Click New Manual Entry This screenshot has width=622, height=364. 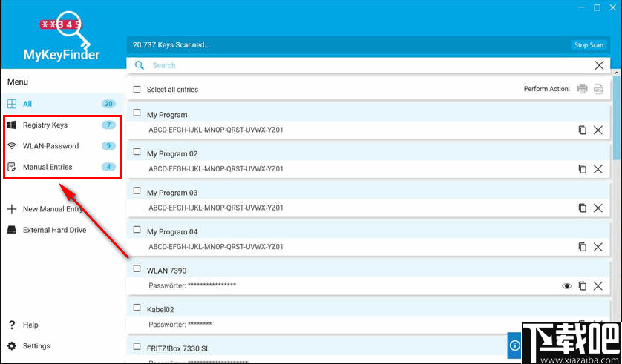53,209
